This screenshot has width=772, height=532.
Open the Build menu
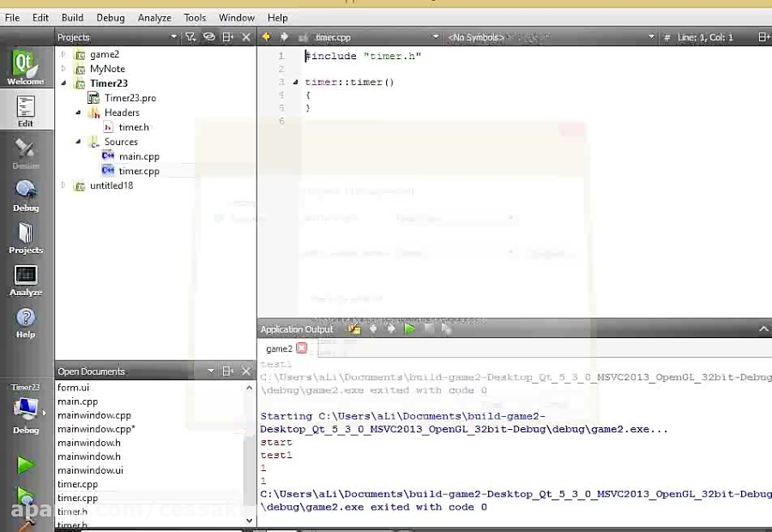tap(72, 17)
